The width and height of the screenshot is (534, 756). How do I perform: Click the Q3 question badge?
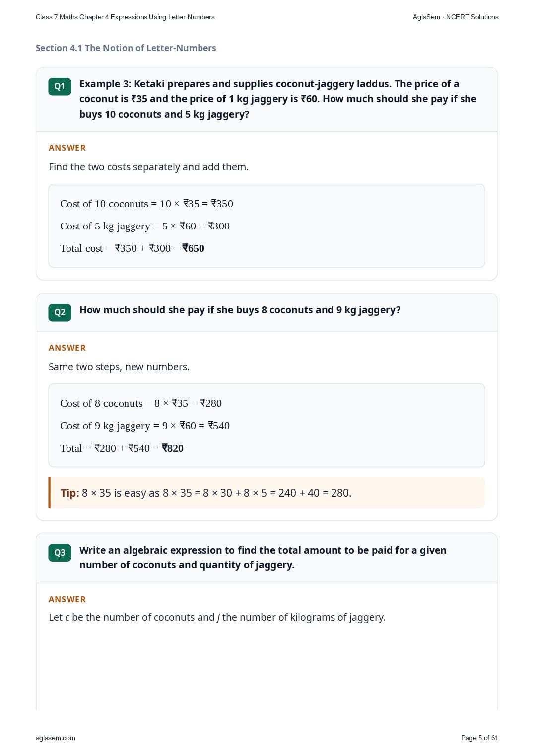coord(60,553)
